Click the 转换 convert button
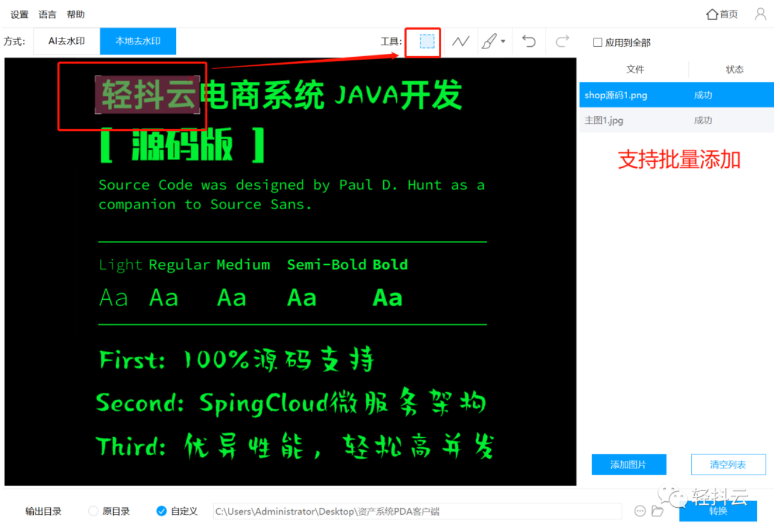The height and width of the screenshot is (532, 780). (718, 511)
